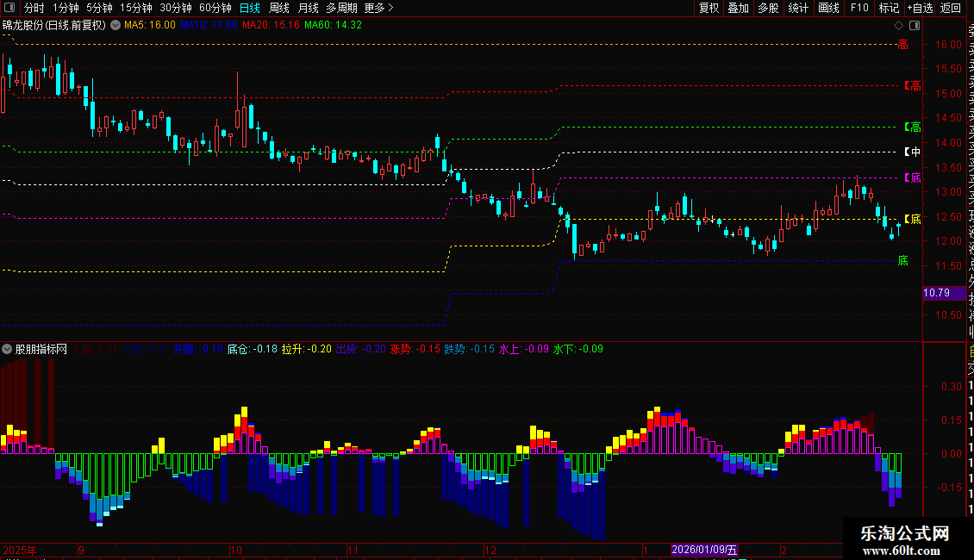Open the 多股 multi-stock view
The width and height of the screenshot is (974, 560).
click(x=768, y=8)
